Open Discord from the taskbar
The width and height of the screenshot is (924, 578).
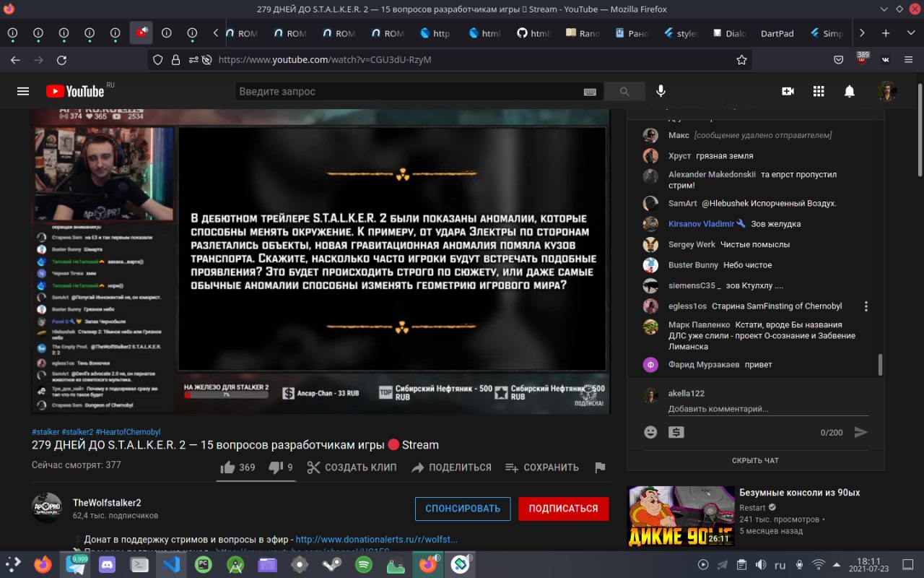108,565
